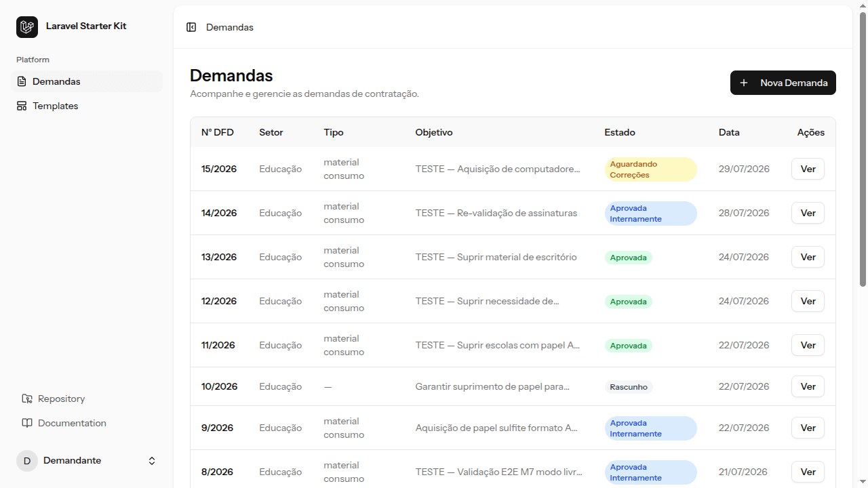The width and height of the screenshot is (868, 488).
Task: Click the Aprovada badge for 13/2026
Action: point(629,258)
